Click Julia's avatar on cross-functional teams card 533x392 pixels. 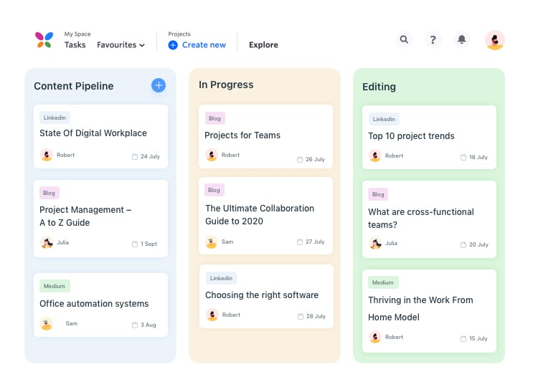375,243
